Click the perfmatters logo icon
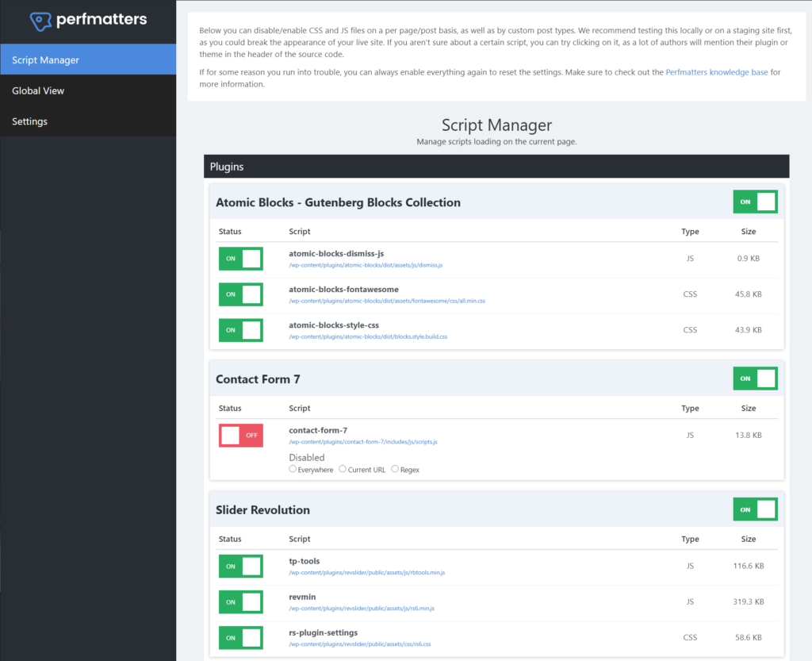 [40, 19]
